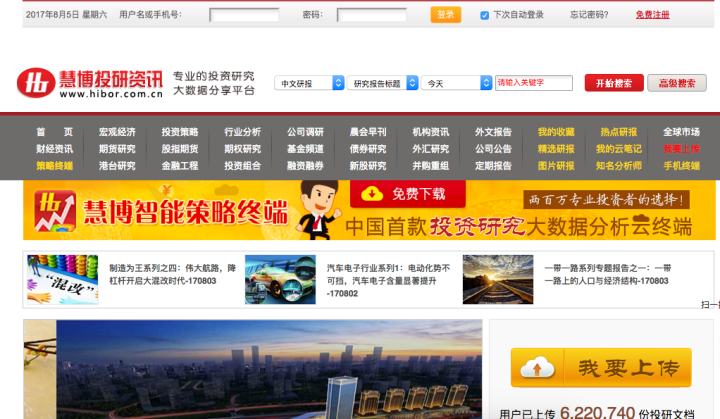Go to 宏观经济 in the navigation menu
This screenshot has height=419, width=720.
tap(117, 132)
